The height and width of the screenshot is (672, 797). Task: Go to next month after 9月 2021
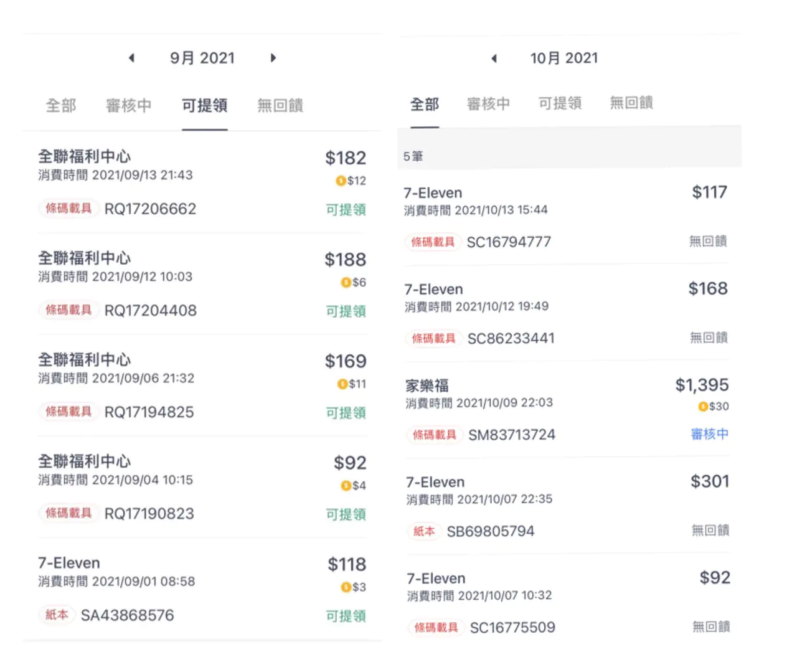273,58
